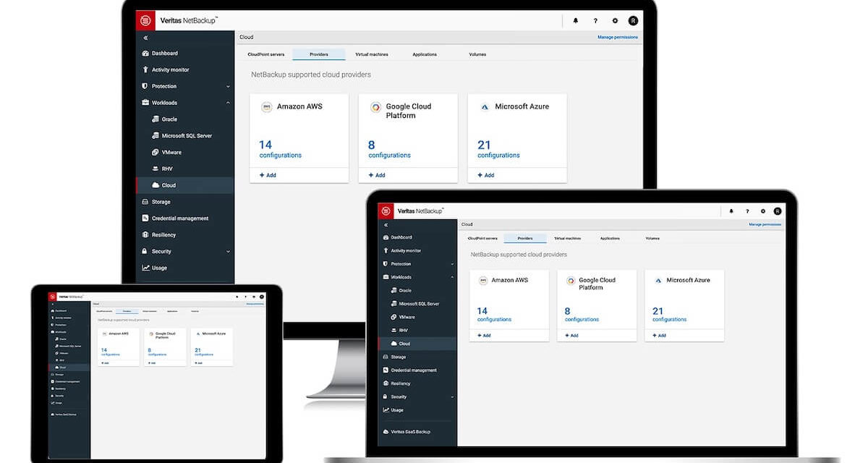Add a Microsoft Azure configuration on the monitor

[486, 175]
